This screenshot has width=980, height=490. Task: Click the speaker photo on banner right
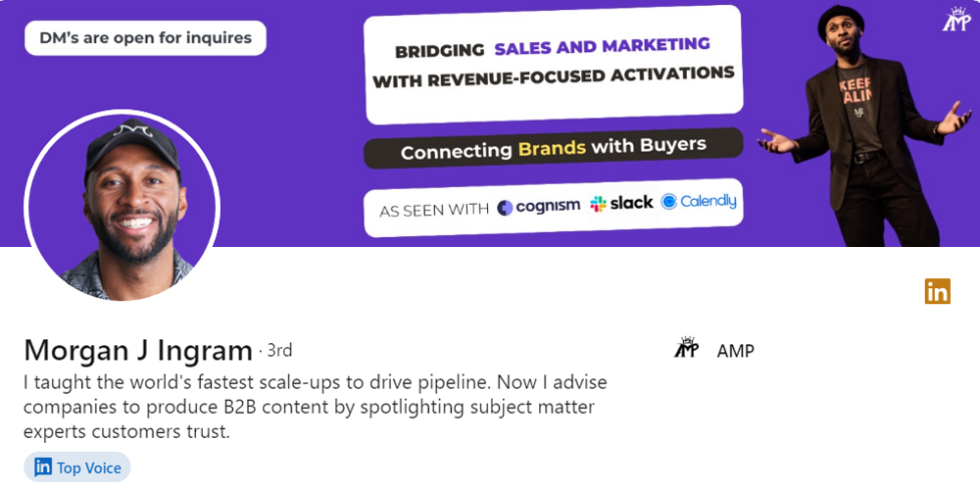coord(864,125)
